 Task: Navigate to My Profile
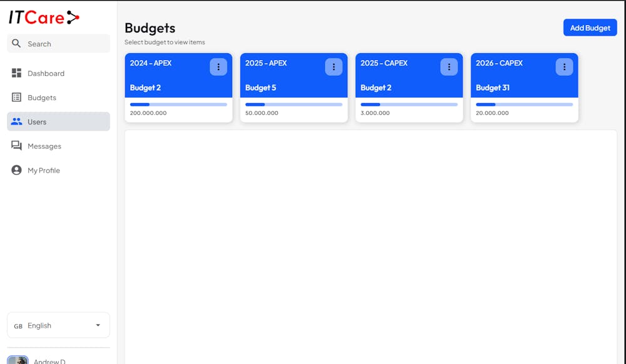pos(58,170)
